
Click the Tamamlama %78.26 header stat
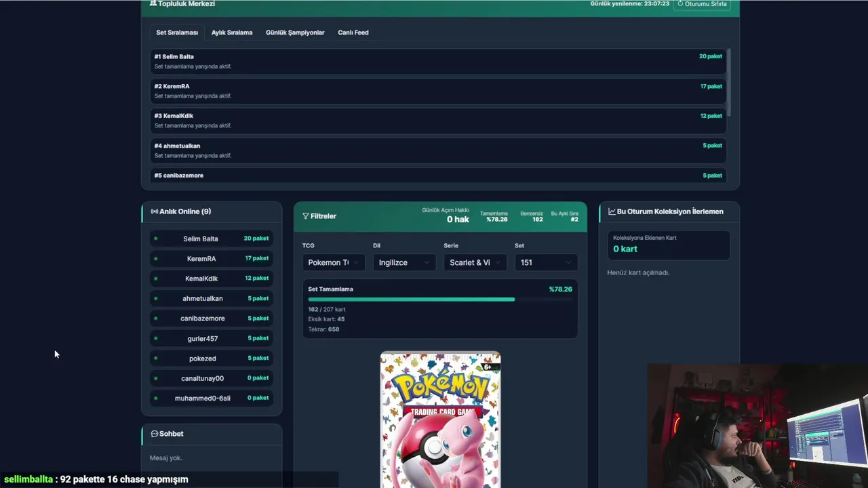pyautogui.click(x=494, y=216)
